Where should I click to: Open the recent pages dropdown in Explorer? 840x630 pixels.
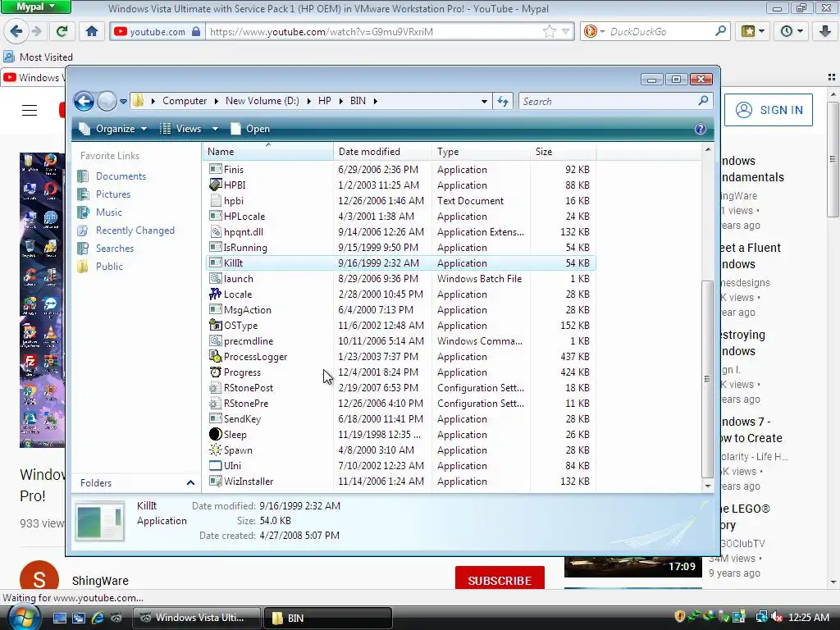pos(123,101)
